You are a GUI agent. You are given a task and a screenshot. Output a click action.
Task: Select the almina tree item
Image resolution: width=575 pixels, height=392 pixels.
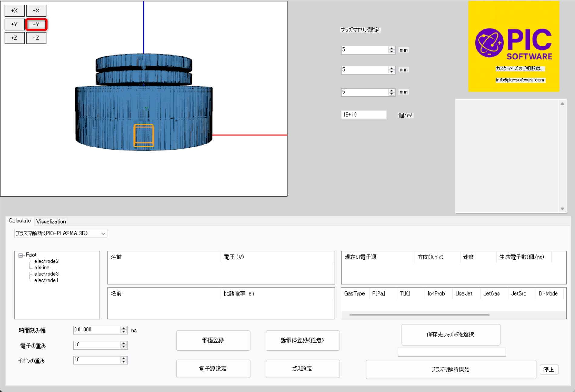click(42, 268)
